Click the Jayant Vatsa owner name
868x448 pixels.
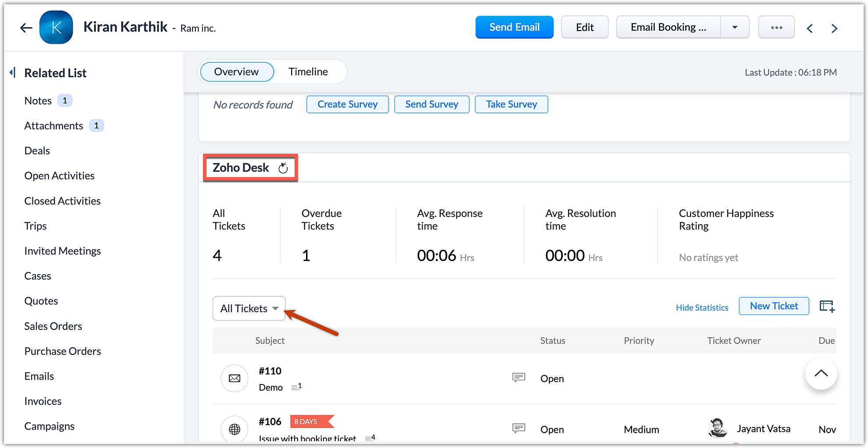764,429
